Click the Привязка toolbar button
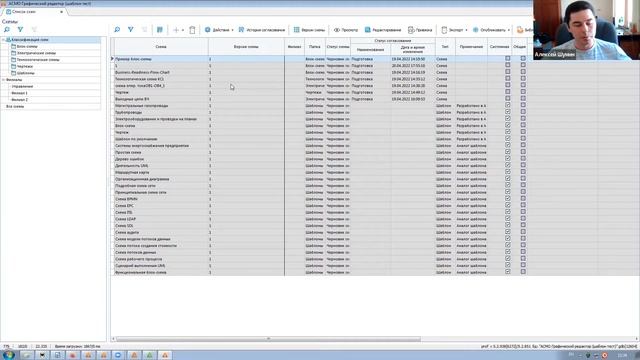Viewport: 640px width, 360px height. (x=420, y=30)
